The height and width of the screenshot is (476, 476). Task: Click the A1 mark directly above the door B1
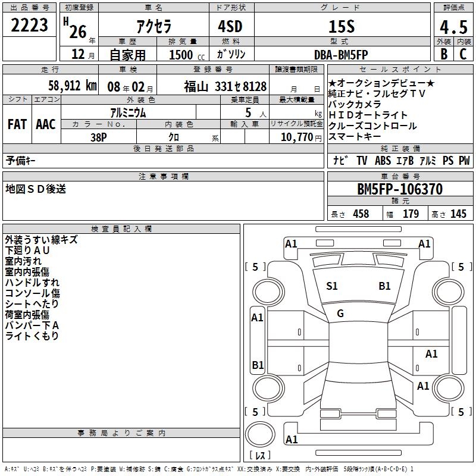click(x=257, y=318)
